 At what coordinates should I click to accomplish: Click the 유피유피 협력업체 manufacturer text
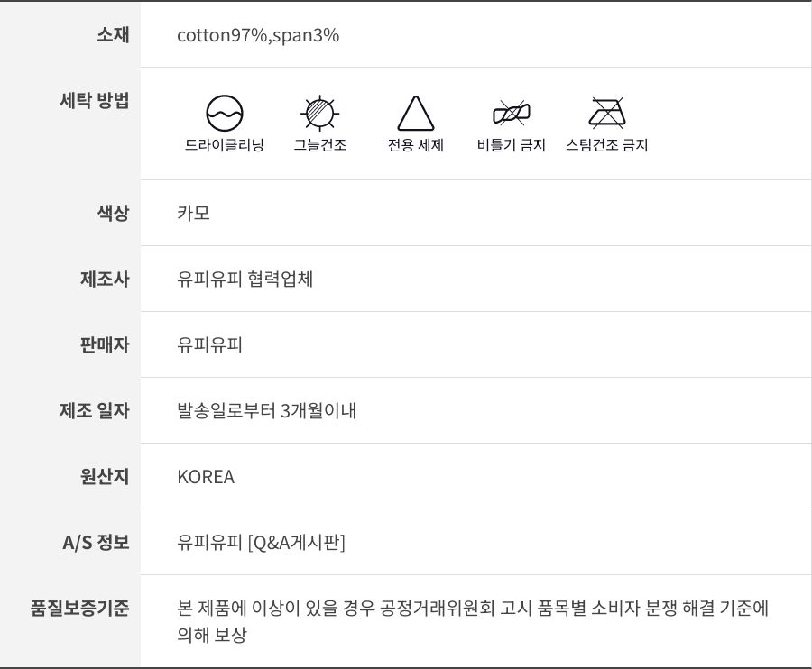(x=245, y=280)
